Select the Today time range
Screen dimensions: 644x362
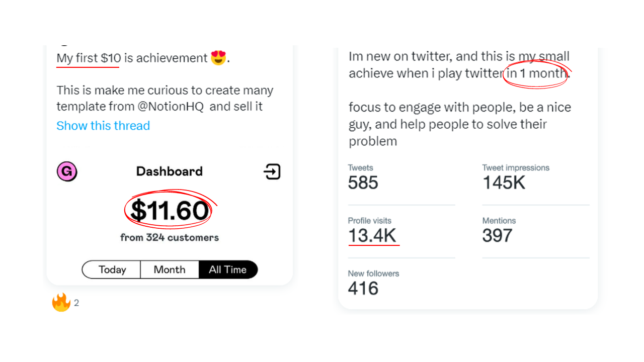112,269
